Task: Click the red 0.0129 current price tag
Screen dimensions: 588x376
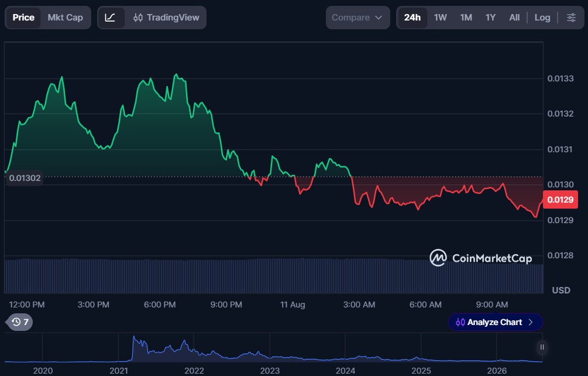Action: coord(561,200)
